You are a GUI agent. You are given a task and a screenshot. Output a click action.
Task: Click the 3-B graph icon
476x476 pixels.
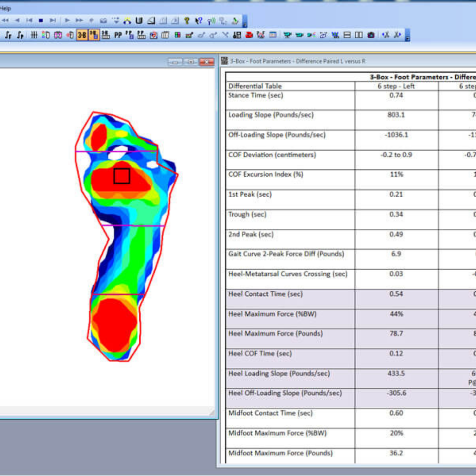click(106, 35)
